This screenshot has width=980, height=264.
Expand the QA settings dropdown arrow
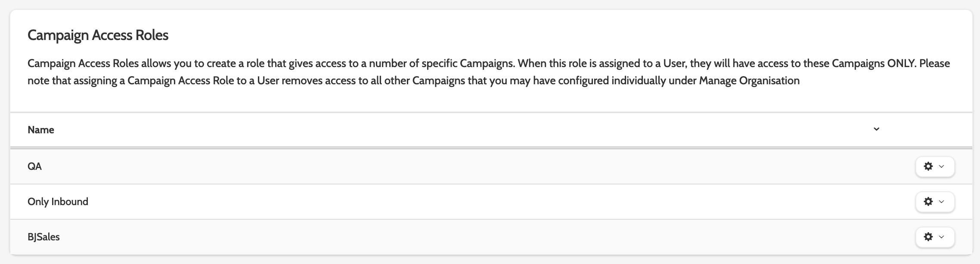941,166
